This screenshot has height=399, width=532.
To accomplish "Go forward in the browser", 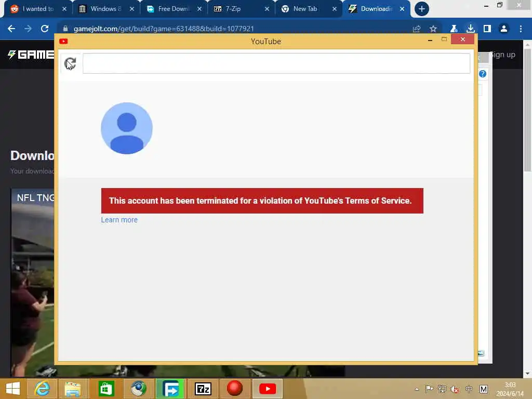I will (28, 29).
